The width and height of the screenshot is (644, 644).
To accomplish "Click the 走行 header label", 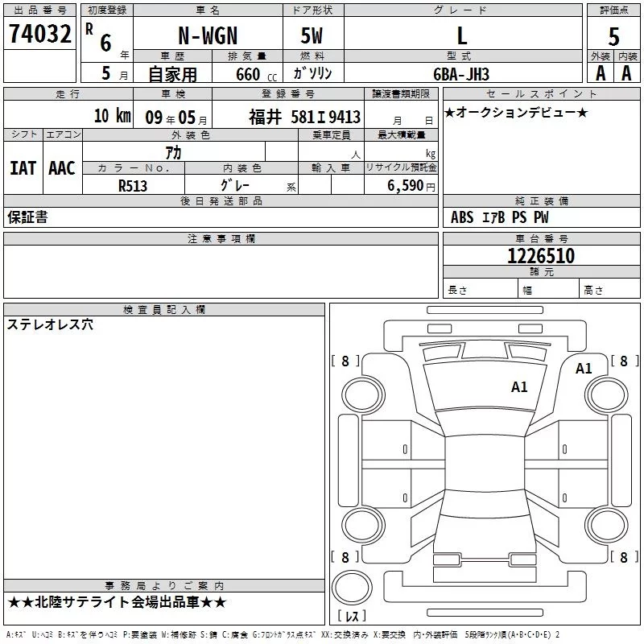I will [68, 94].
